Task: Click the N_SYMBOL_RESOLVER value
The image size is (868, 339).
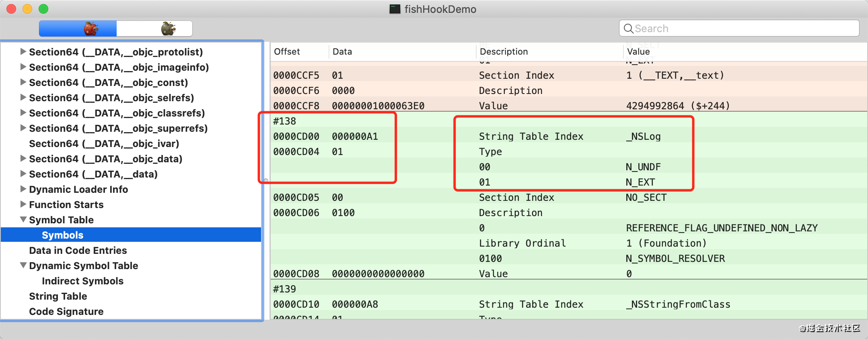Action: pyautogui.click(x=675, y=259)
